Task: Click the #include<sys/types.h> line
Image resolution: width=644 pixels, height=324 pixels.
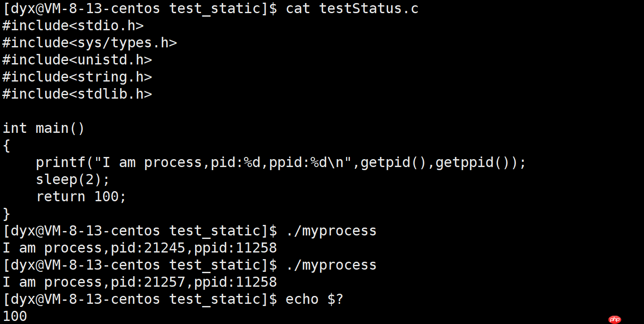Action: click(x=89, y=43)
